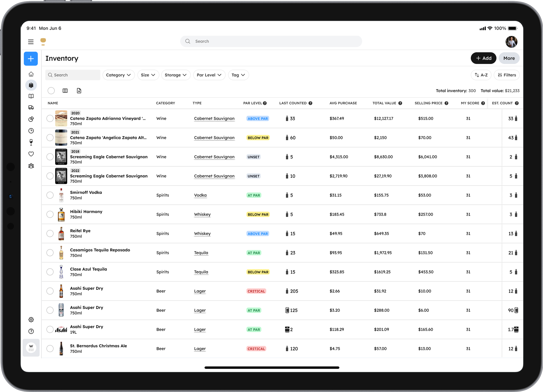543x392 pixels.
Task: Click the Add button
Action: [x=484, y=58]
